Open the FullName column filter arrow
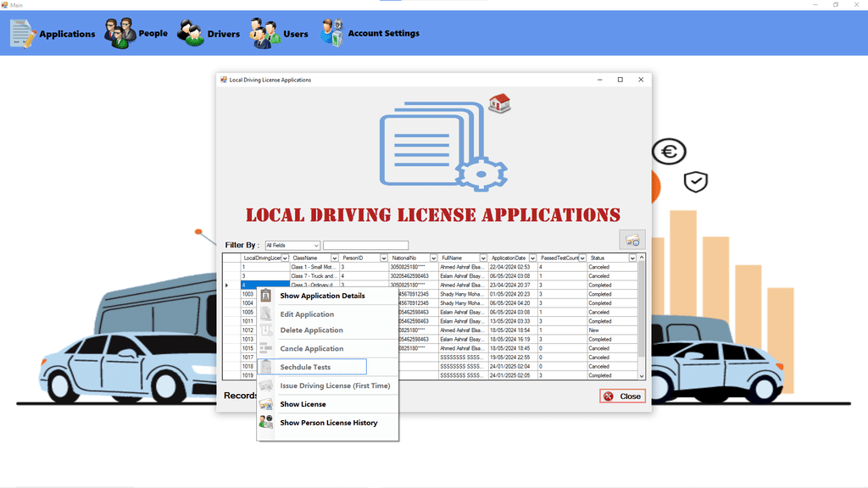 click(483, 258)
